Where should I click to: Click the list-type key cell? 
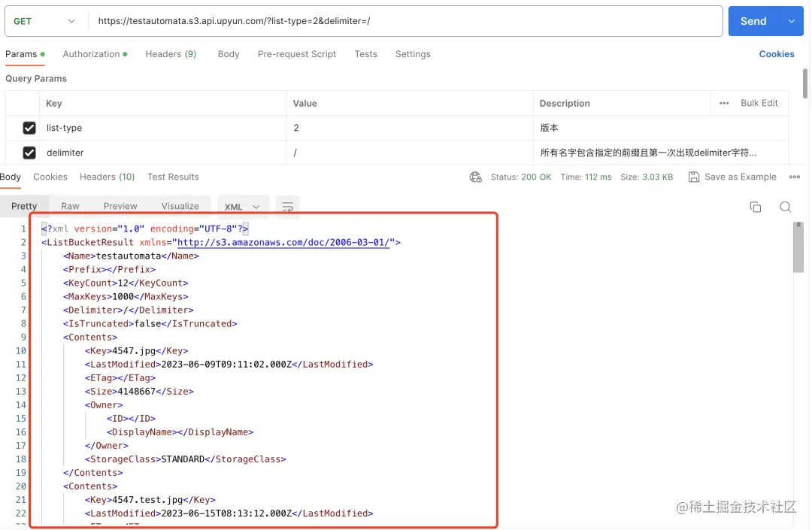coord(162,128)
